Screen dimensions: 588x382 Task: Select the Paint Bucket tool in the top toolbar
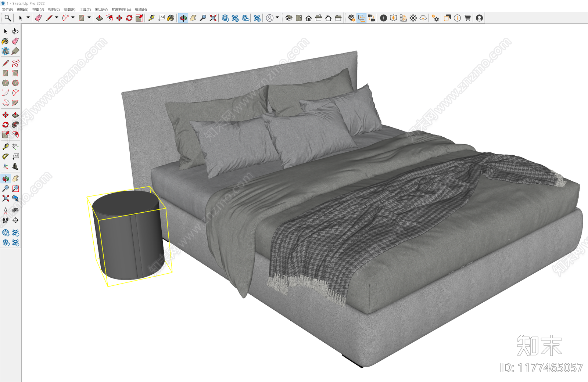pyautogui.click(x=171, y=18)
